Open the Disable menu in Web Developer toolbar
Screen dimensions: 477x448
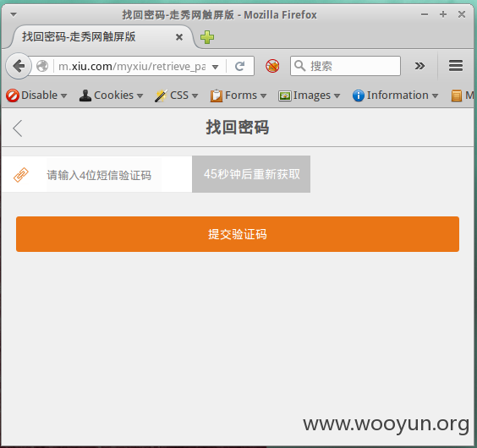tap(36, 96)
